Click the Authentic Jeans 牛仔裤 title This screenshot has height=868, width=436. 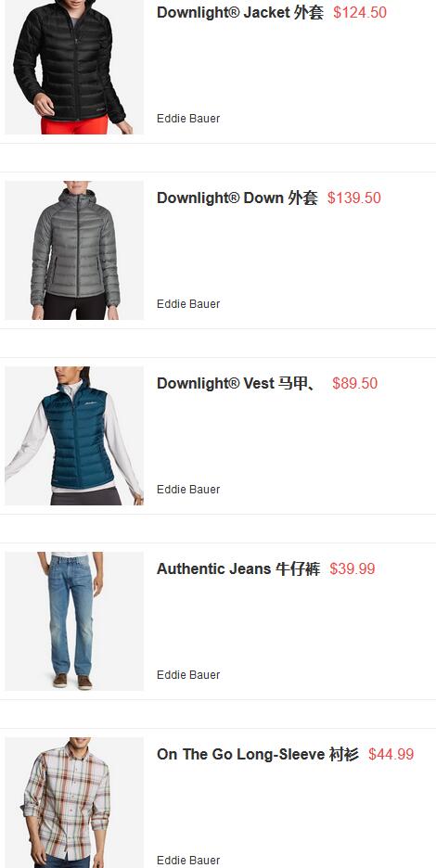click(x=238, y=569)
